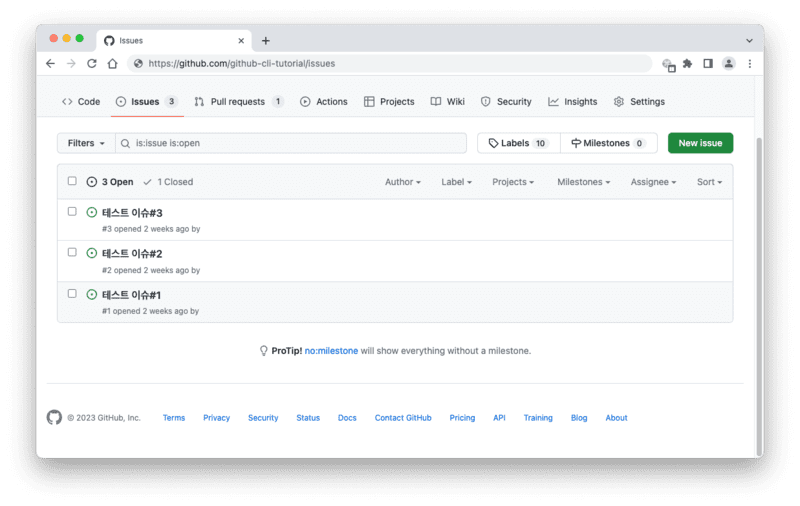Tick the checkbox for 테스트 이슈#1
Viewport: 800px width, 506px height.
point(72,294)
